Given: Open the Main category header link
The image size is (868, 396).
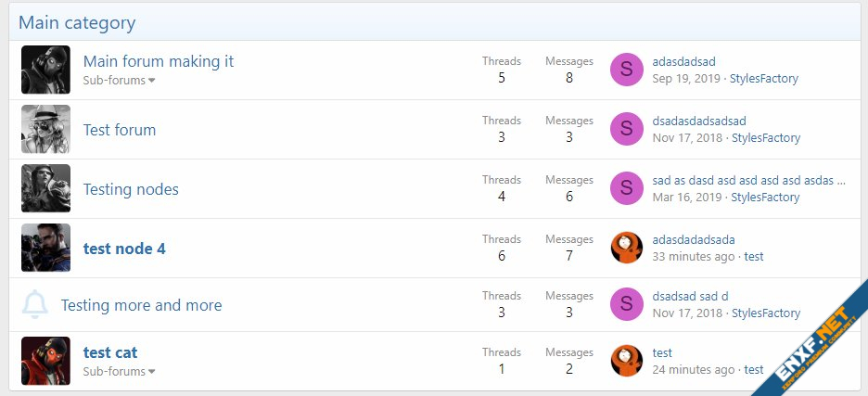Looking at the screenshot, I should tap(77, 23).
